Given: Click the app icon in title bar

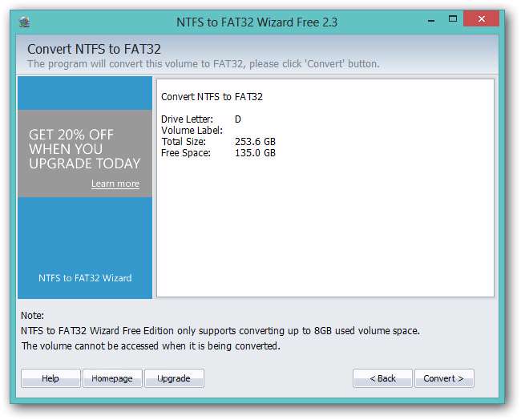Looking at the screenshot, I should point(24,22).
